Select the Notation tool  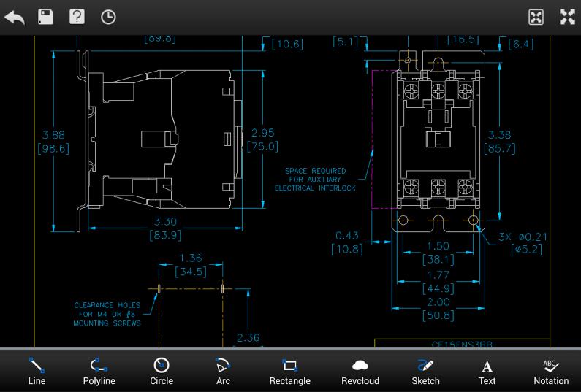tap(551, 371)
